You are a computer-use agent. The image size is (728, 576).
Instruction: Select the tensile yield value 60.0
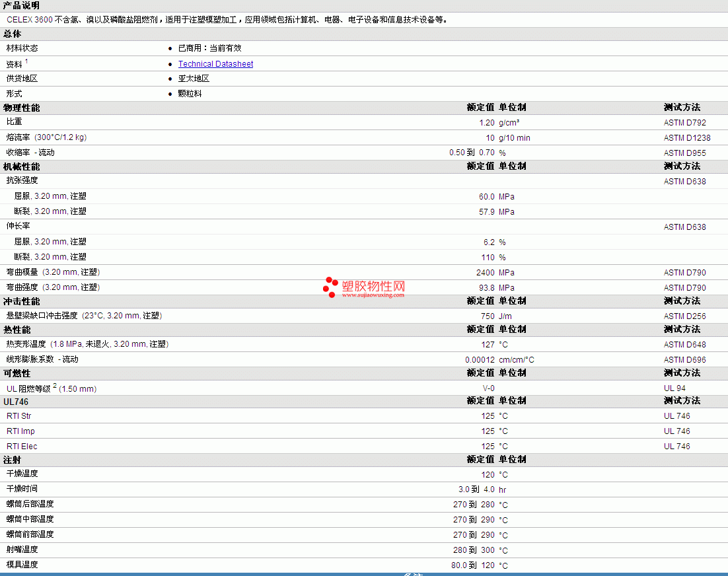pyautogui.click(x=487, y=197)
